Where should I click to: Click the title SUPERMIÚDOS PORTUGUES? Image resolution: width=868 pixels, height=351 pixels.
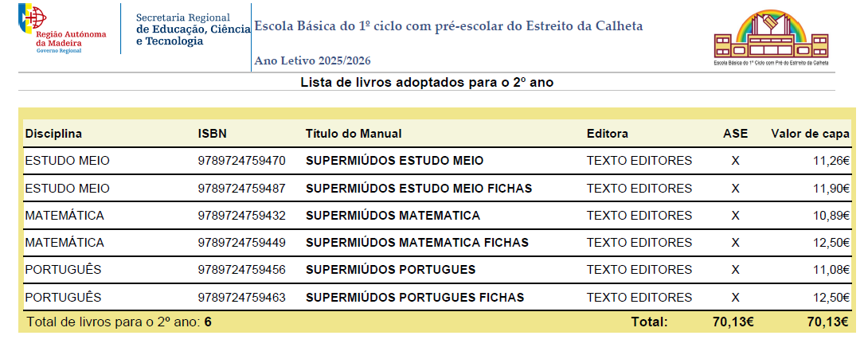pyautogui.click(x=390, y=270)
